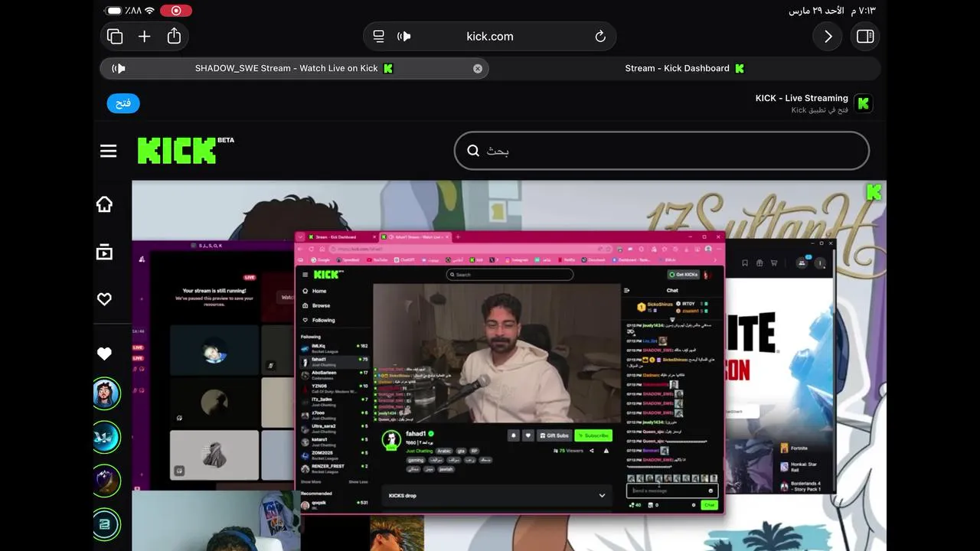Tap the kick.com address field
This screenshot has width=980, height=551.
tap(490, 36)
